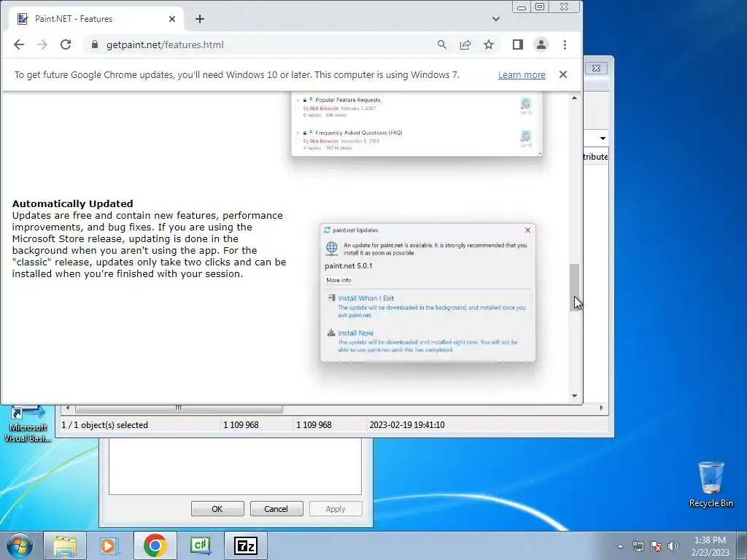Open the dropdown arrow in 7-Zip window
This screenshot has width=747, height=560.
coord(603,139)
